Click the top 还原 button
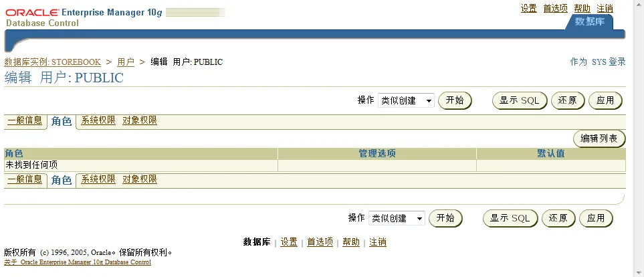This screenshot has width=644, height=277. pos(567,100)
